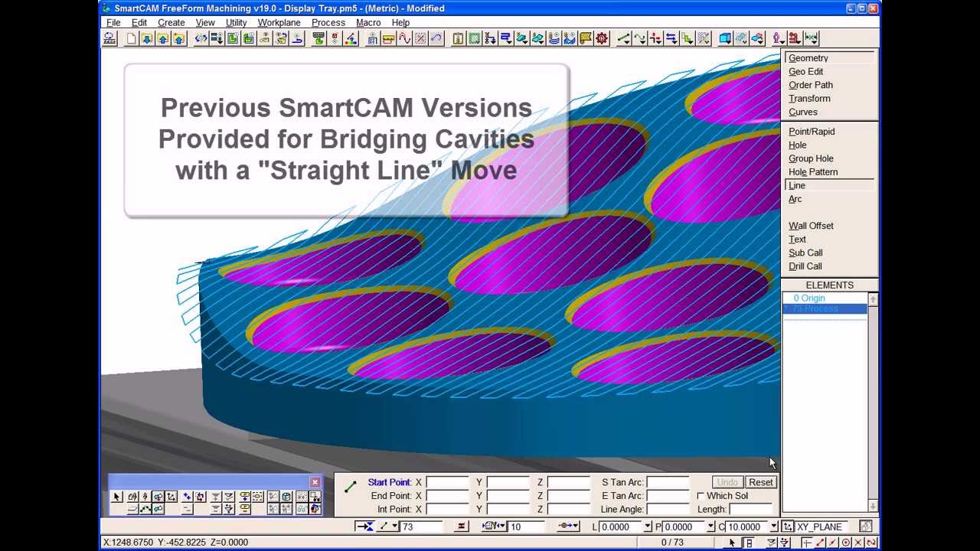
Task: Click the red machine tool icon
Action: click(794, 38)
